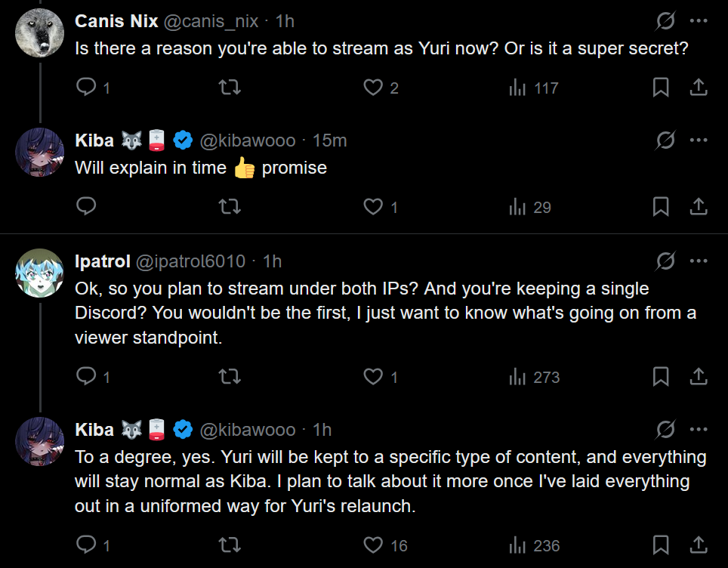Screen dimensions: 728x568
Task: Open the 1h timestamp on Ipatrol's tweet
Action: coord(272,261)
